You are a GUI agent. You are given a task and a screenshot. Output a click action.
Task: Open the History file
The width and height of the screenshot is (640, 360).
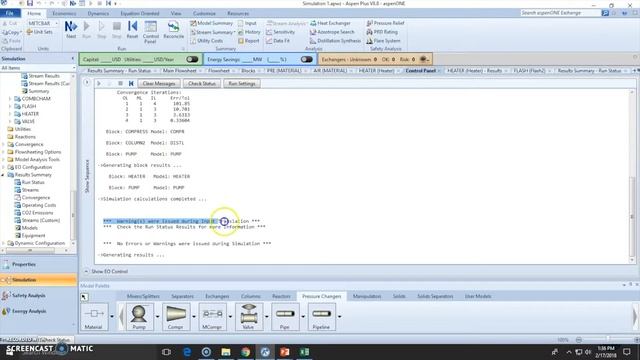click(x=249, y=32)
